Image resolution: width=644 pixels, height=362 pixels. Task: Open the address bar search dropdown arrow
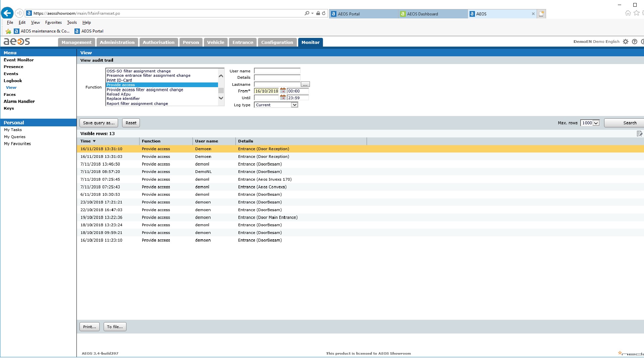[x=312, y=13]
